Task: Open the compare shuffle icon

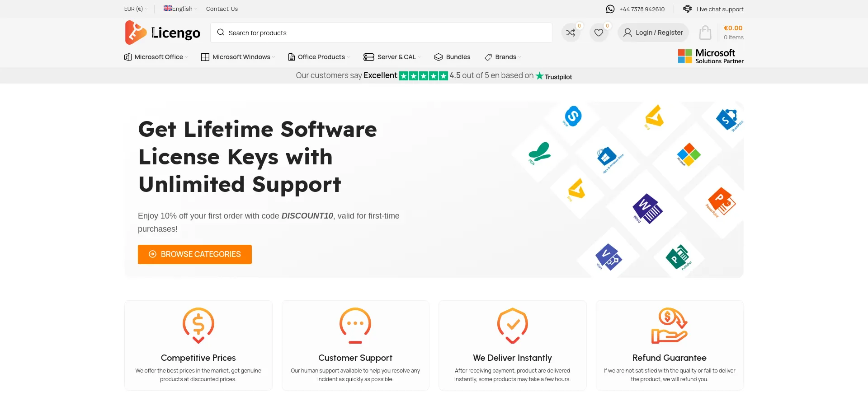Action: pos(571,33)
